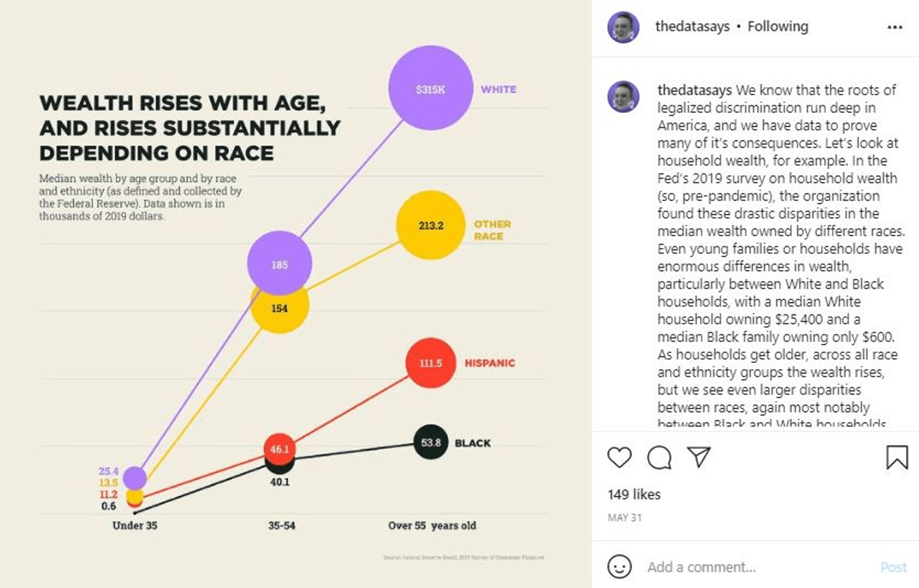Click the caption author's profile avatar
The image size is (919, 588).
(x=624, y=96)
